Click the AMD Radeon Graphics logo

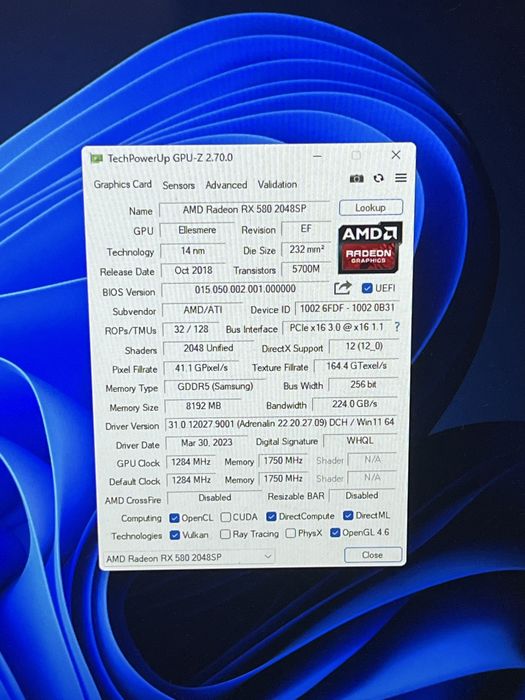pyautogui.click(x=370, y=248)
